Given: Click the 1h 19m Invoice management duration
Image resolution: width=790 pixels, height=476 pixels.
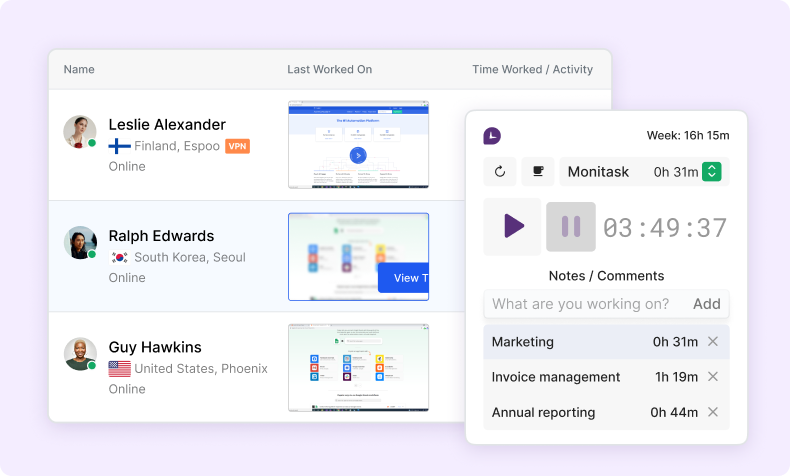Looking at the screenshot, I should (x=676, y=377).
